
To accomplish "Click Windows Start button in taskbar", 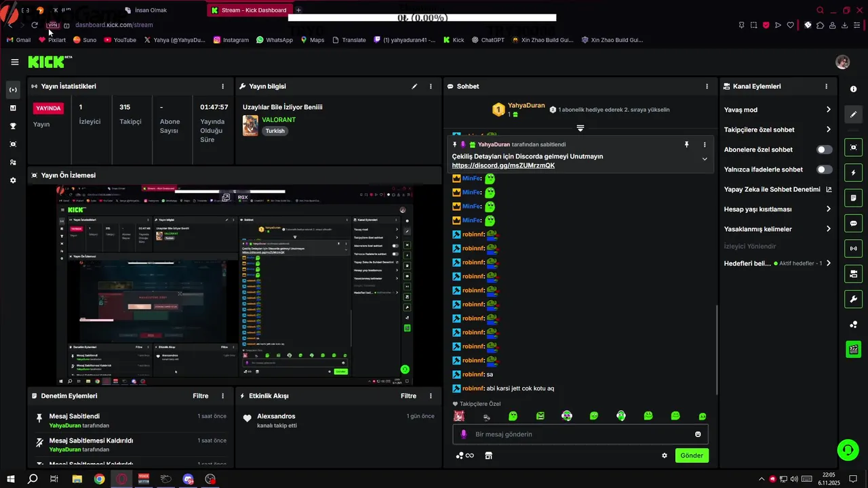I will tap(10, 479).
